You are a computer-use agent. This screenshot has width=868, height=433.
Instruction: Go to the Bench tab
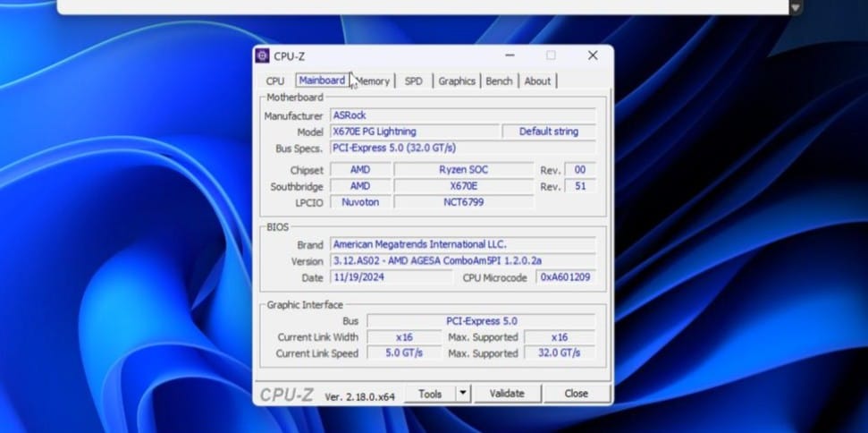click(499, 81)
